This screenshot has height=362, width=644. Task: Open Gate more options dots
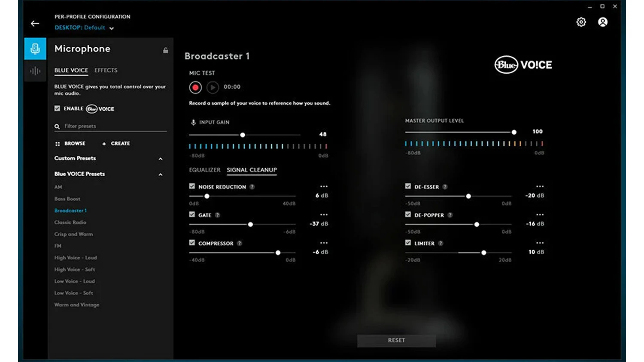324,214
